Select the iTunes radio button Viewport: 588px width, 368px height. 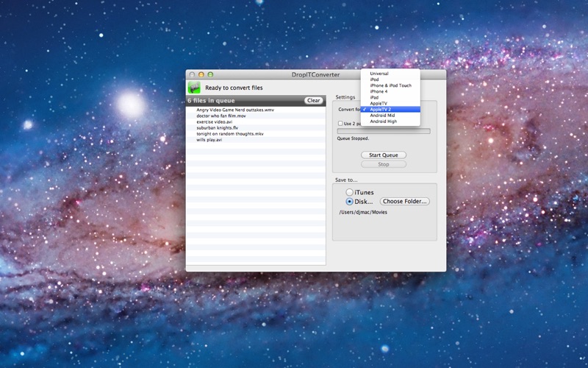click(x=350, y=192)
